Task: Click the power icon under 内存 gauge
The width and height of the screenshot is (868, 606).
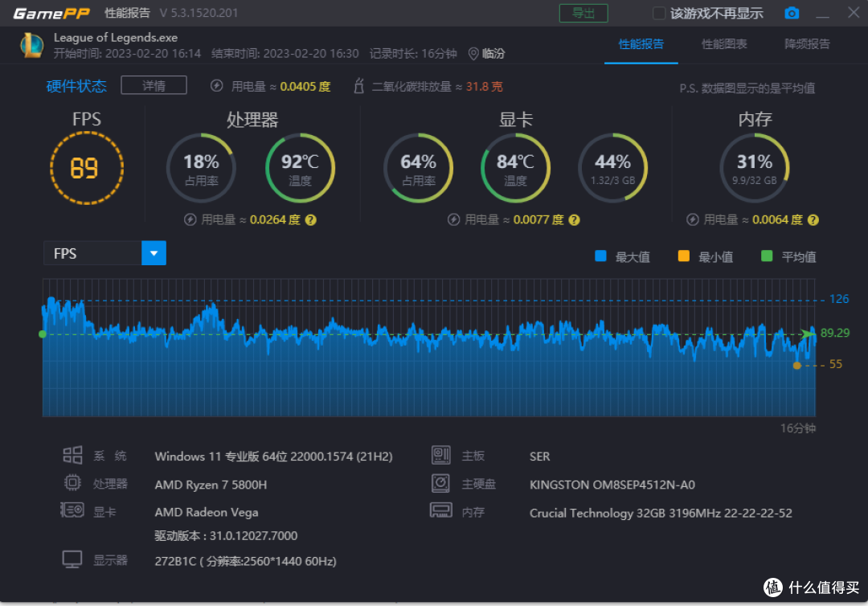Action: [x=692, y=219]
